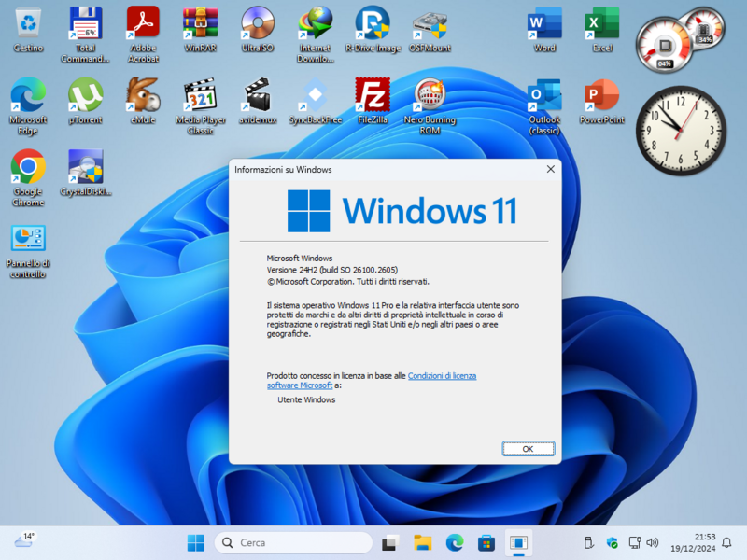Select the Google Chrome desktop icon
The height and width of the screenshot is (560, 747).
click(28, 178)
